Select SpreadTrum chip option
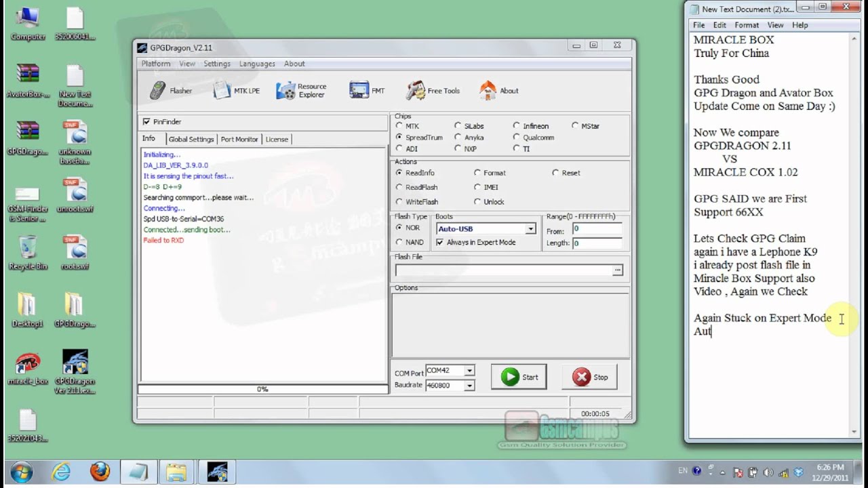 (x=399, y=138)
